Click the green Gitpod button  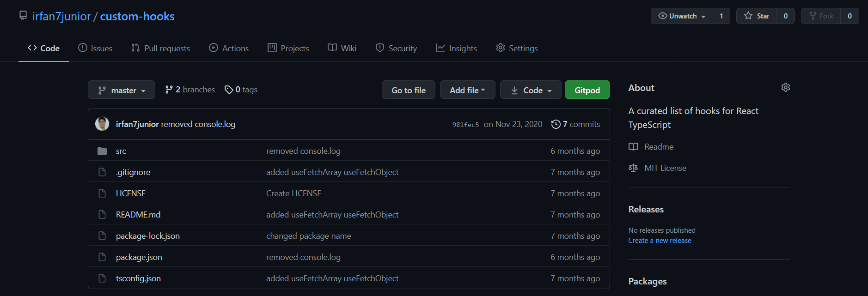pyautogui.click(x=587, y=90)
